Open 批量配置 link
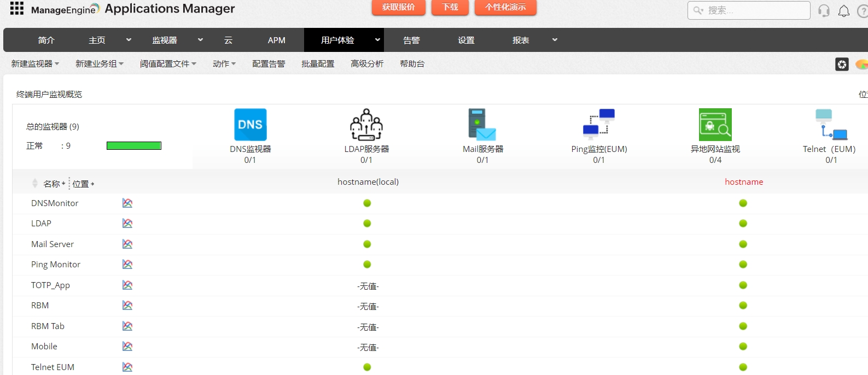868x375 pixels. [318, 64]
